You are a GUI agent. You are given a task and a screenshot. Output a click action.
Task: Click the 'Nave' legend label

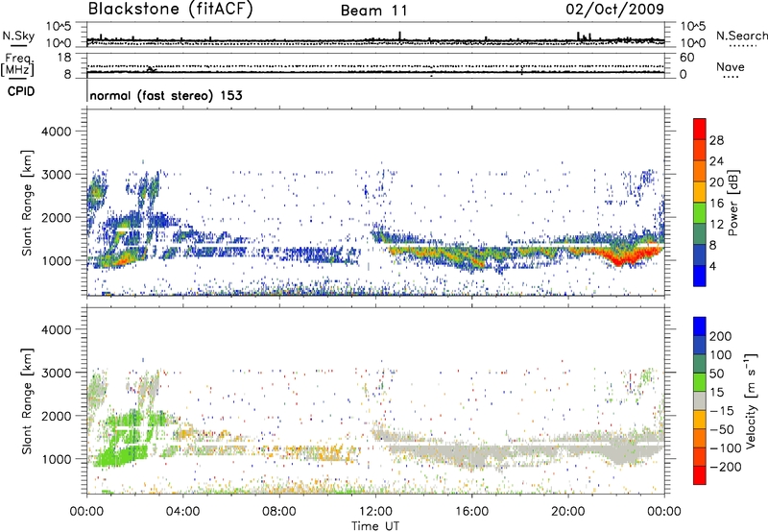[x=731, y=67]
